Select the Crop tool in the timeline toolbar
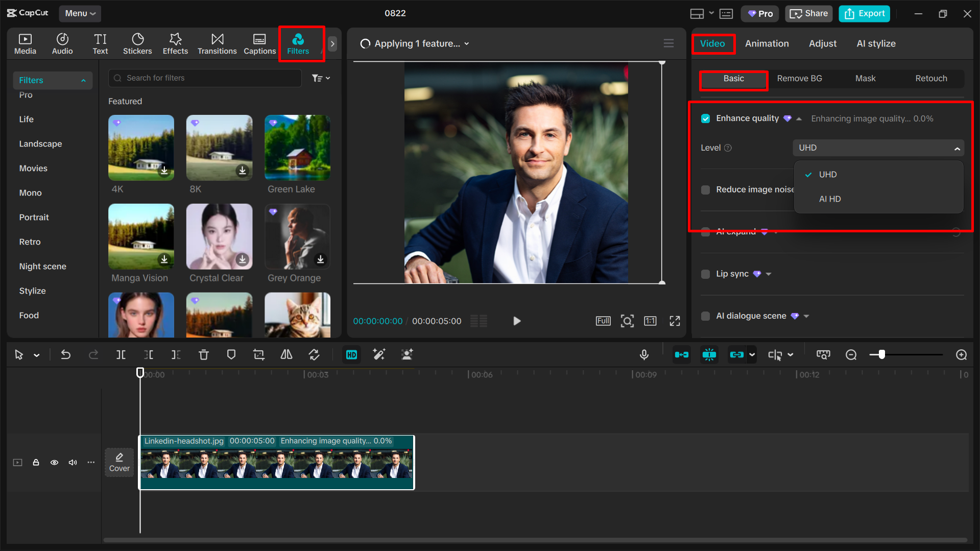 258,354
